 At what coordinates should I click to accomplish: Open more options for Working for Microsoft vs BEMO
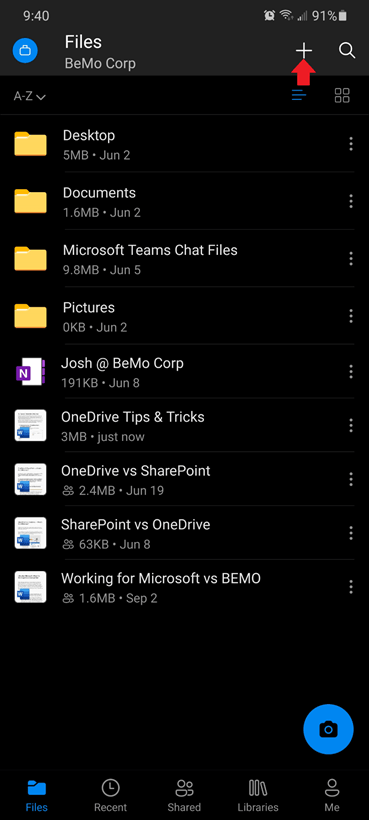pyautogui.click(x=351, y=587)
